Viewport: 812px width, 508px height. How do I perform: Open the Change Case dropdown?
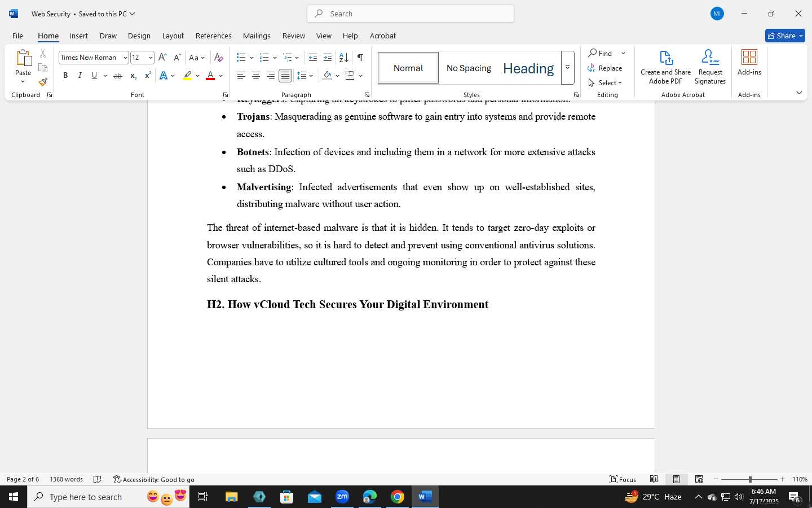(197, 58)
